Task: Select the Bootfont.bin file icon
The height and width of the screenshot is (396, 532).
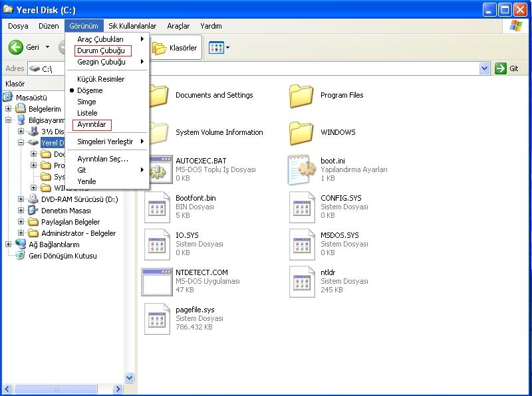Action: (x=157, y=207)
